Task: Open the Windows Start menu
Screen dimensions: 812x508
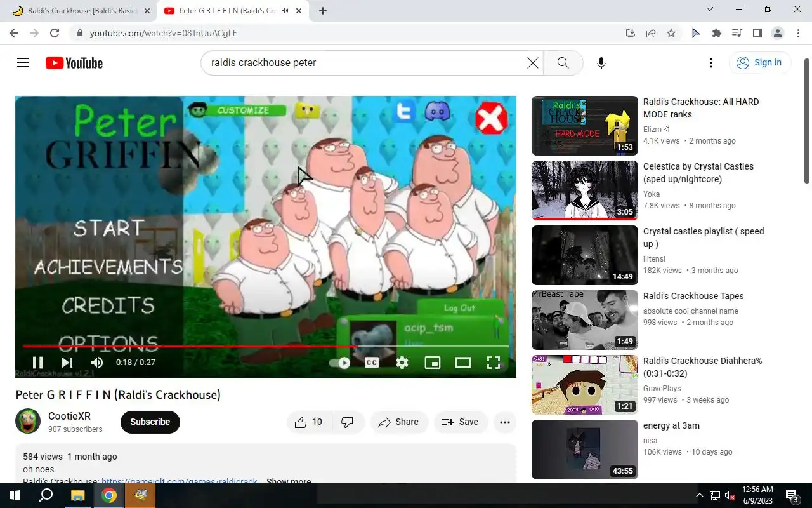Action: pos(15,495)
